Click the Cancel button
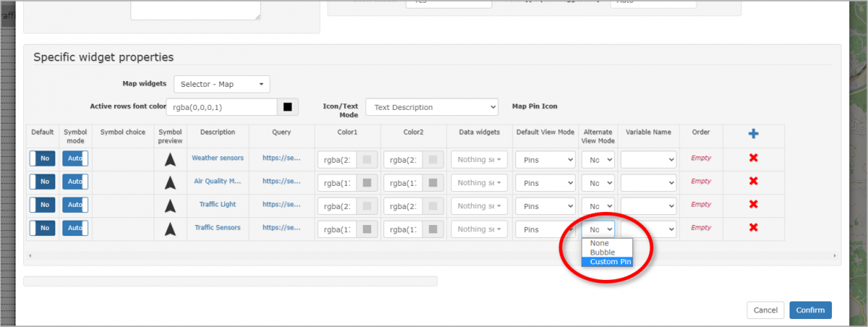Image resolution: width=868 pixels, height=327 pixels. coord(765,310)
